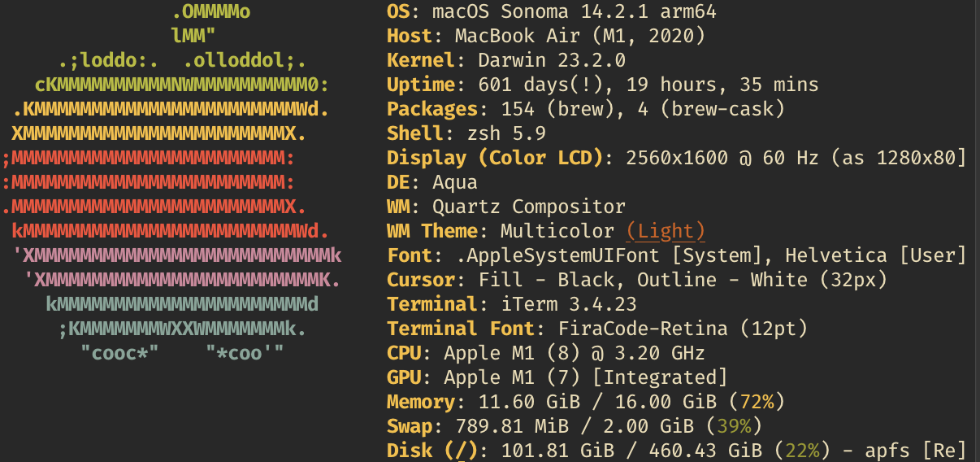Click 'macOS Sonoma 14.2.1 arm64' text
The width and height of the screenshot is (980, 462).
coord(575,12)
